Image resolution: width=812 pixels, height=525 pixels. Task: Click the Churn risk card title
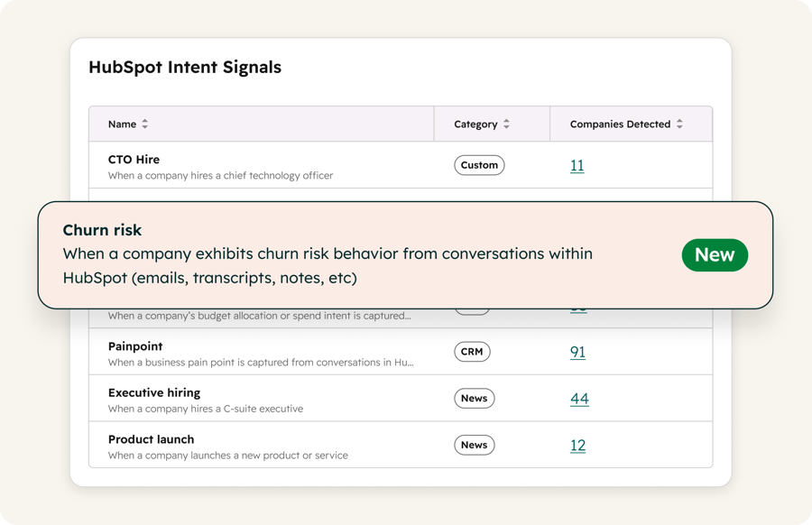click(102, 230)
